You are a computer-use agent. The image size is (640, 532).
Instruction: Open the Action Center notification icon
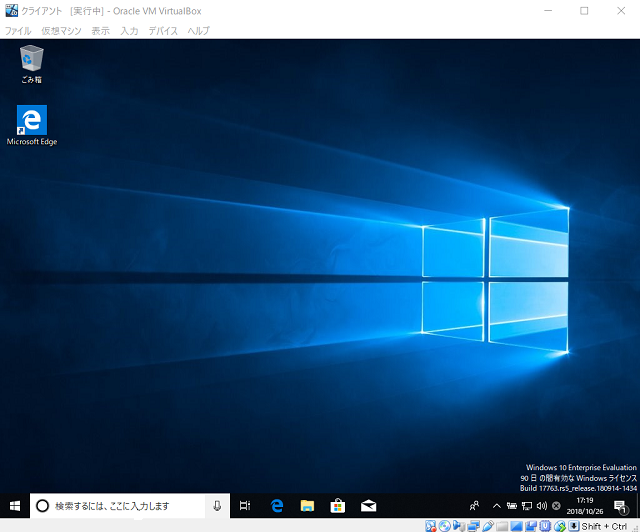coord(620,506)
